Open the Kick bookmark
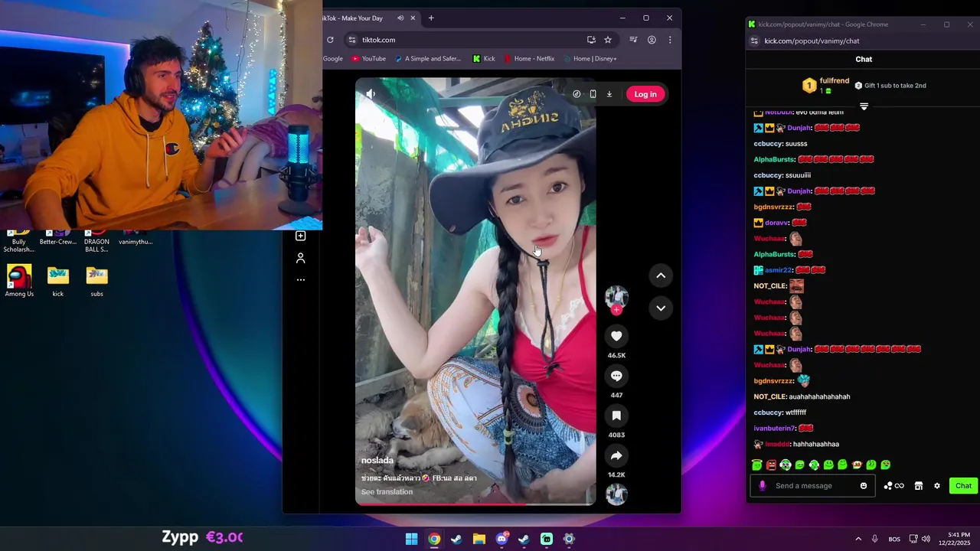This screenshot has height=551, width=980. coord(484,58)
